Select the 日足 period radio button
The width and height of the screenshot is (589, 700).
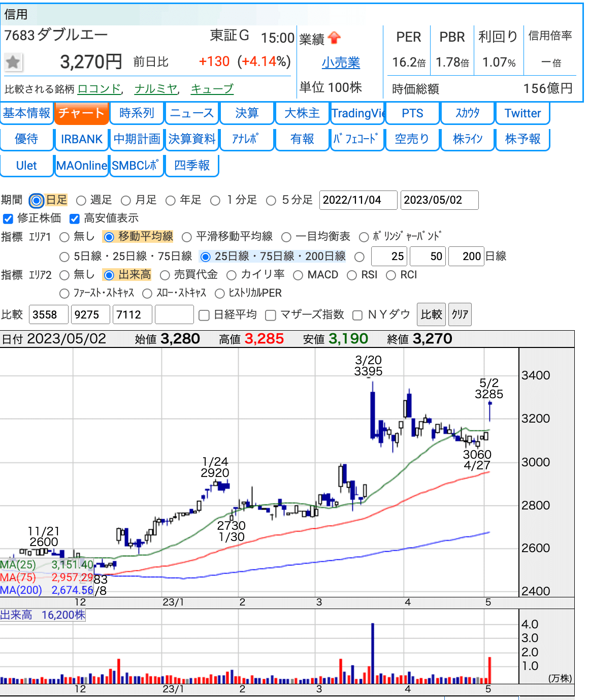point(37,201)
